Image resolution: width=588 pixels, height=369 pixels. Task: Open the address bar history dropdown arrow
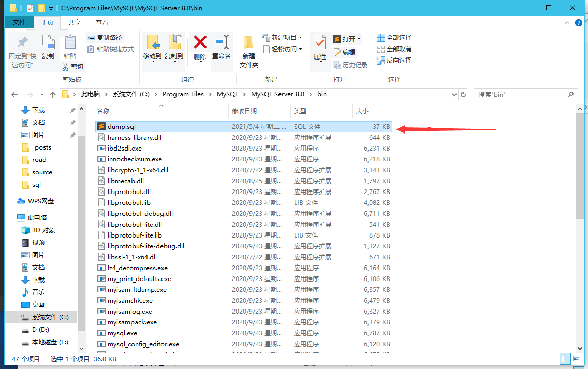tap(454, 95)
